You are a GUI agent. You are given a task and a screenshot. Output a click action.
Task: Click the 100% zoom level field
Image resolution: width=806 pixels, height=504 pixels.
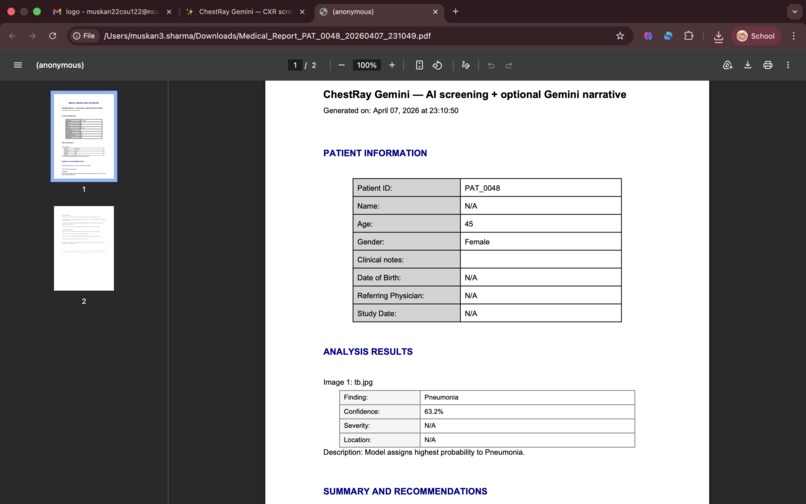click(x=367, y=65)
